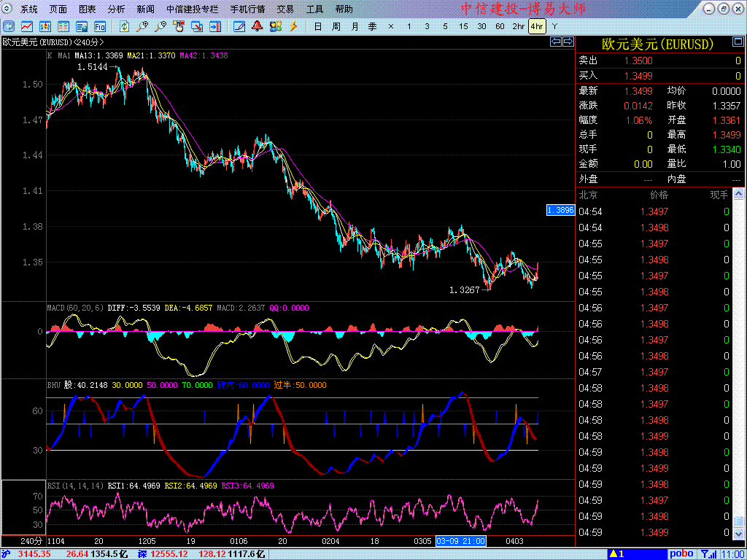This screenshot has width=747, height=560.
Task: Zoom out with the magnifier minus icon
Action: click(160, 26)
